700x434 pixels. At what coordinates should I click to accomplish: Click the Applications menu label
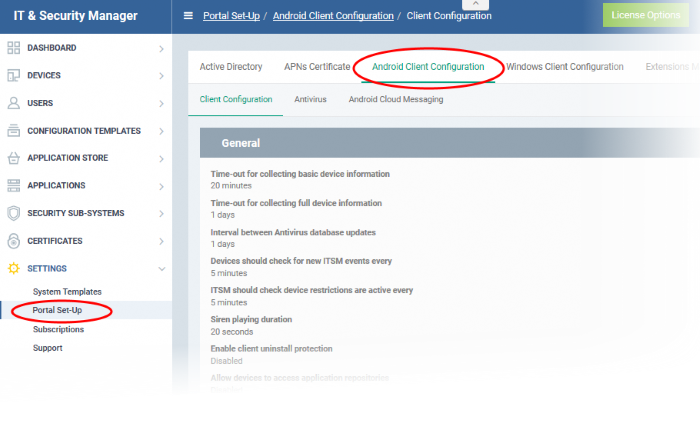tap(56, 185)
